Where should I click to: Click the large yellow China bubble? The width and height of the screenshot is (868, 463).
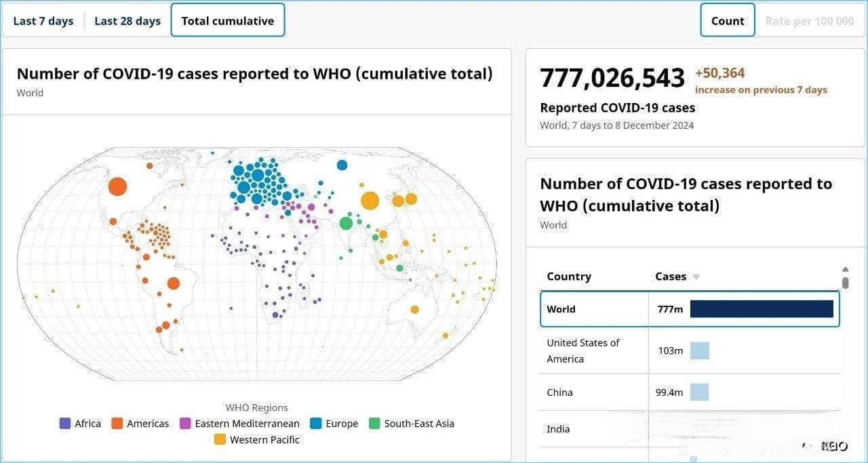(x=370, y=201)
